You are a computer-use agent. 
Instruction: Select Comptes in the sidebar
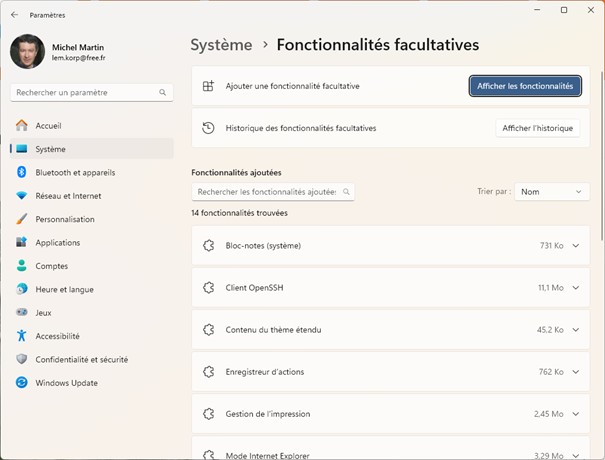(x=51, y=266)
